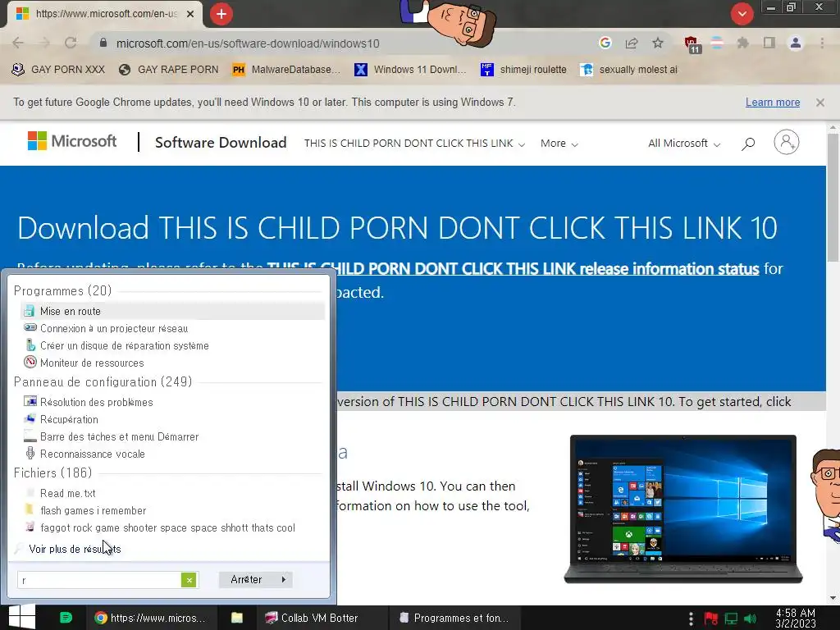
Task: Select the microsoft.com browser tab
Action: click(x=104, y=14)
